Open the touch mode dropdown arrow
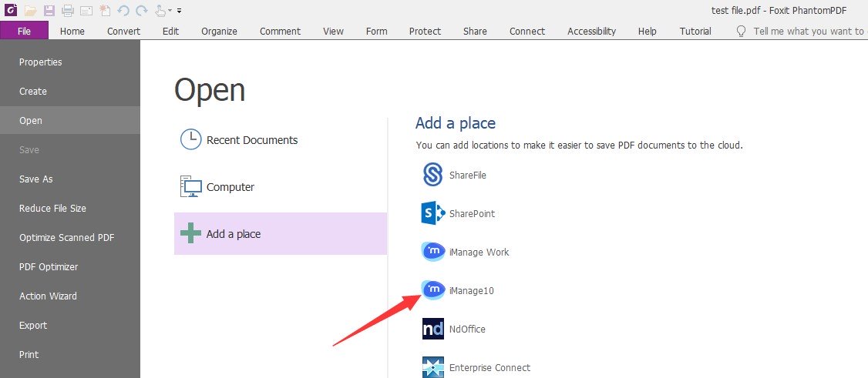This screenshot has height=378, width=868. (170, 11)
